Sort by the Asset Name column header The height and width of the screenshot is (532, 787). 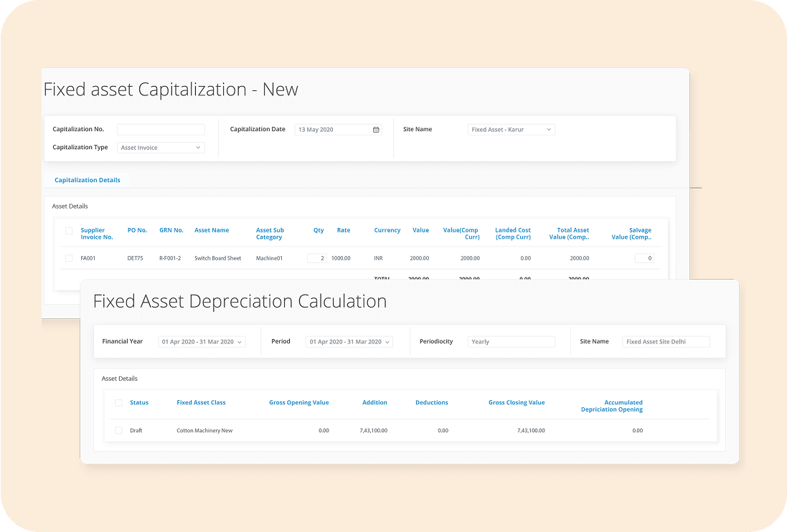(212, 230)
